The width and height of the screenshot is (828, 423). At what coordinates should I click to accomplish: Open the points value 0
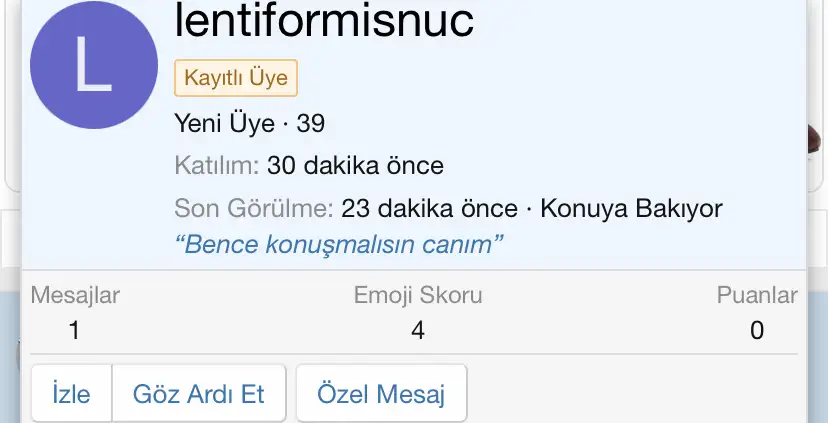point(757,331)
